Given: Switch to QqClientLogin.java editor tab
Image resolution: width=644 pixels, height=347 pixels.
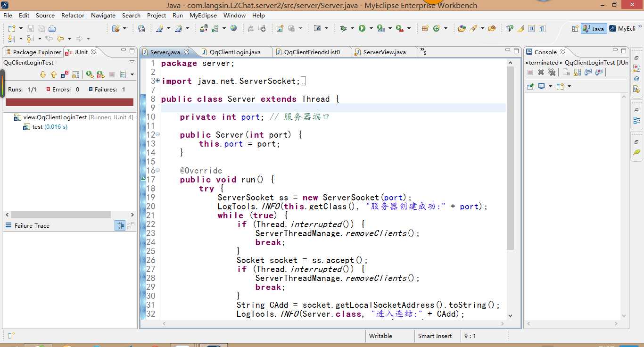Looking at the screenshot, I should coord(234,52).
